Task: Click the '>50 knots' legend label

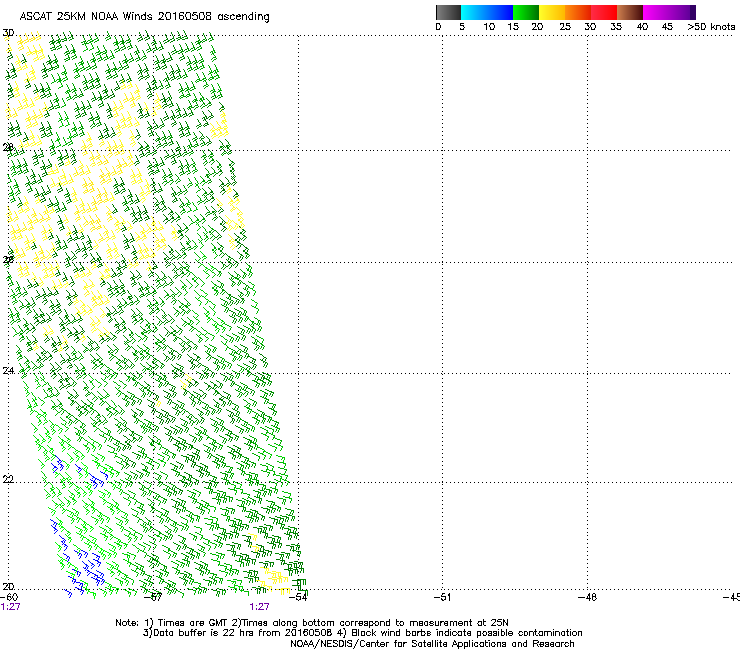Action: [711, 27]
